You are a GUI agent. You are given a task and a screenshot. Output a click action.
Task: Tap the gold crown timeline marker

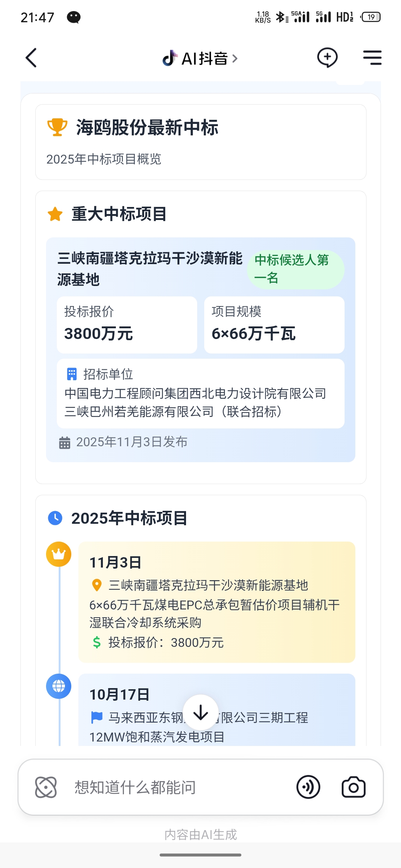pos(59,554)
